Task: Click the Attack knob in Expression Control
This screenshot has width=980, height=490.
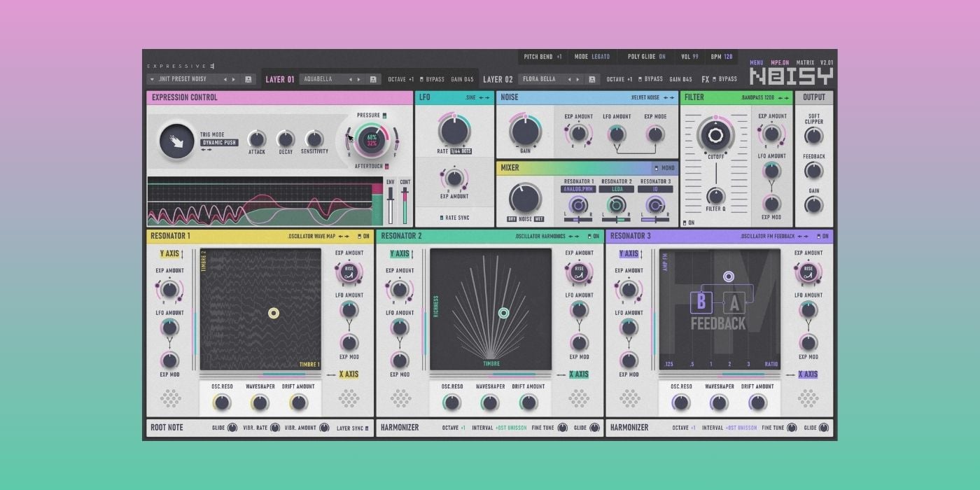Action: pos(257,139)
